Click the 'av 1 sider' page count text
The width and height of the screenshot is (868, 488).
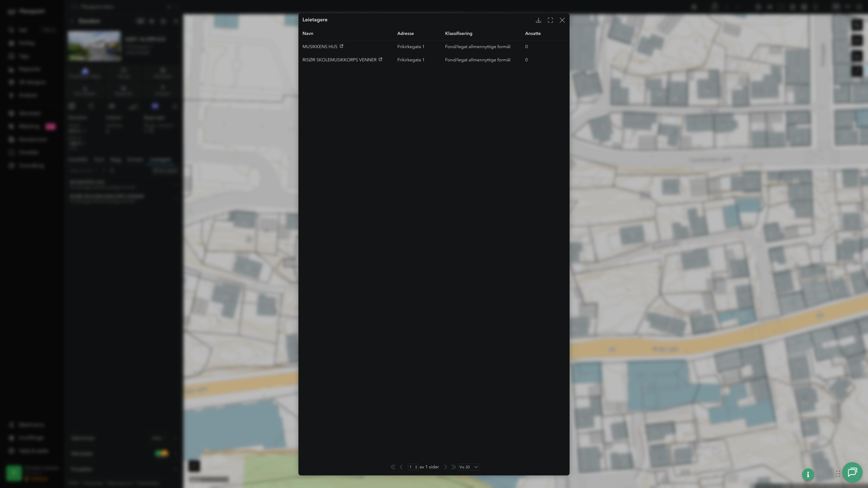click(x=429, y=467)
